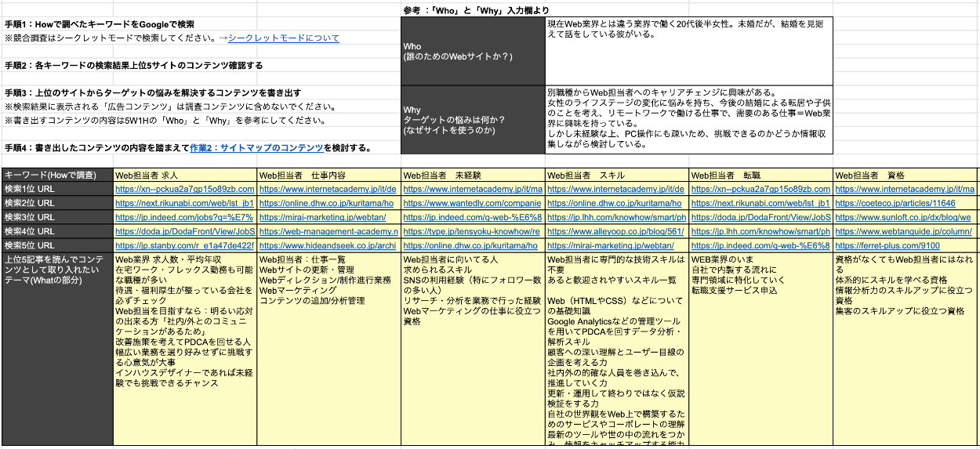Screen dimensions: 980x449
Task: Click the Web担当者 資格 keyword cell
Action: (x=903, y=175)
